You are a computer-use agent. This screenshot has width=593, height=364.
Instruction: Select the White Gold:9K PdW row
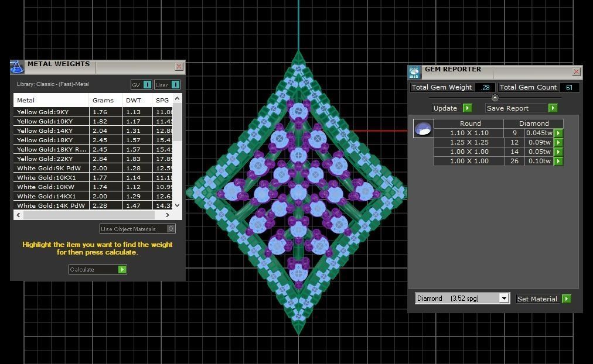[x=93, y=168]
